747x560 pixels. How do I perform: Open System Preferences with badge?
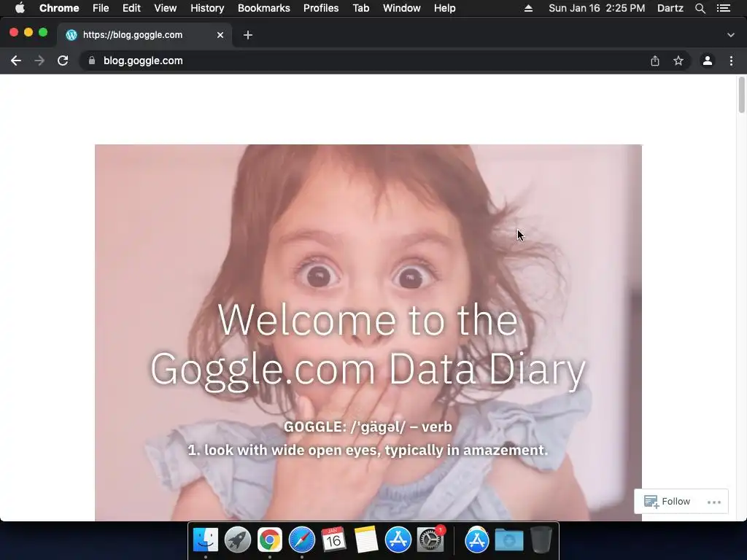click(x=430, y=540)
